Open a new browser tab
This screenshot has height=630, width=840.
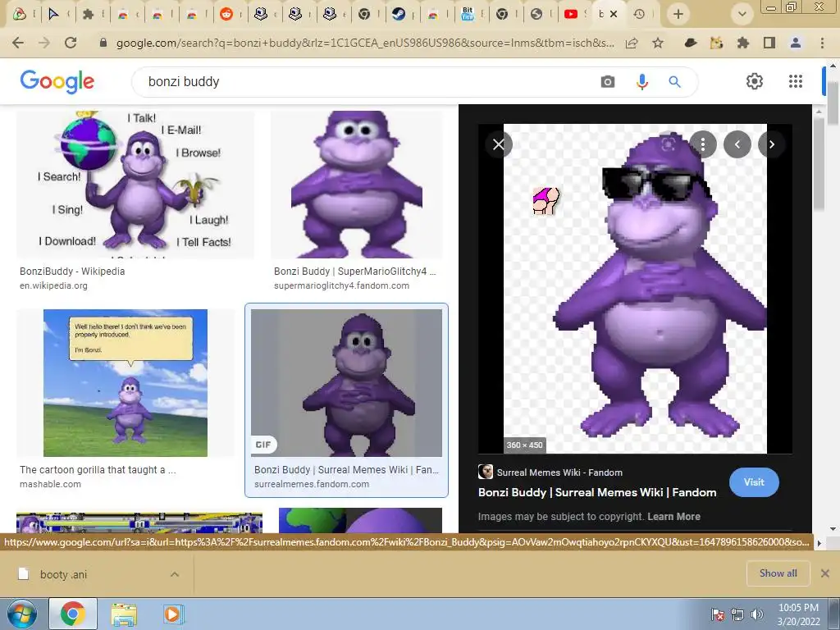click(678, 14)
